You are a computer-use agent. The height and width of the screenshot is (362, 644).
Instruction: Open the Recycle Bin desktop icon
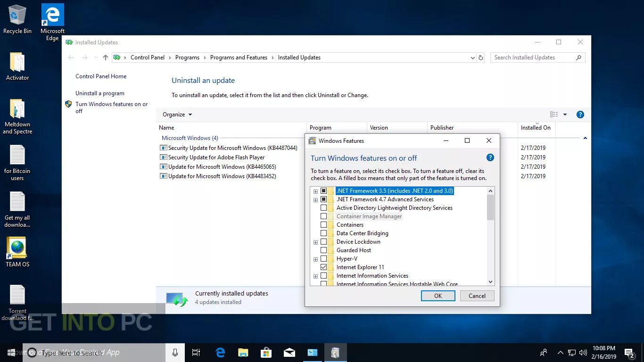pyautogui.click(x=17, y=20)
